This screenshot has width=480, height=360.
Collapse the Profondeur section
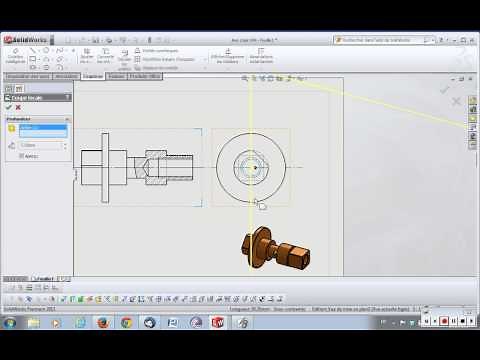point(67,119)
